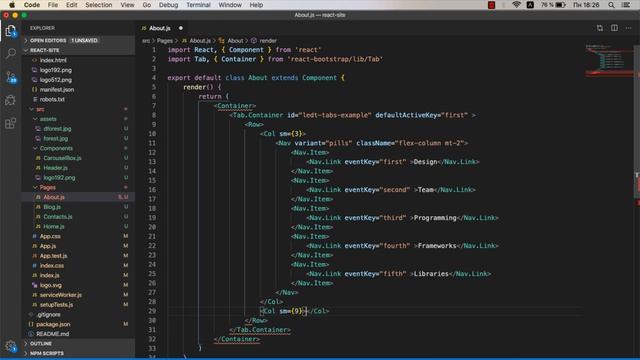Open the Manage gear settings
Image resolution: width=640 pixels, height=360 pixels.
click(11, 347)
